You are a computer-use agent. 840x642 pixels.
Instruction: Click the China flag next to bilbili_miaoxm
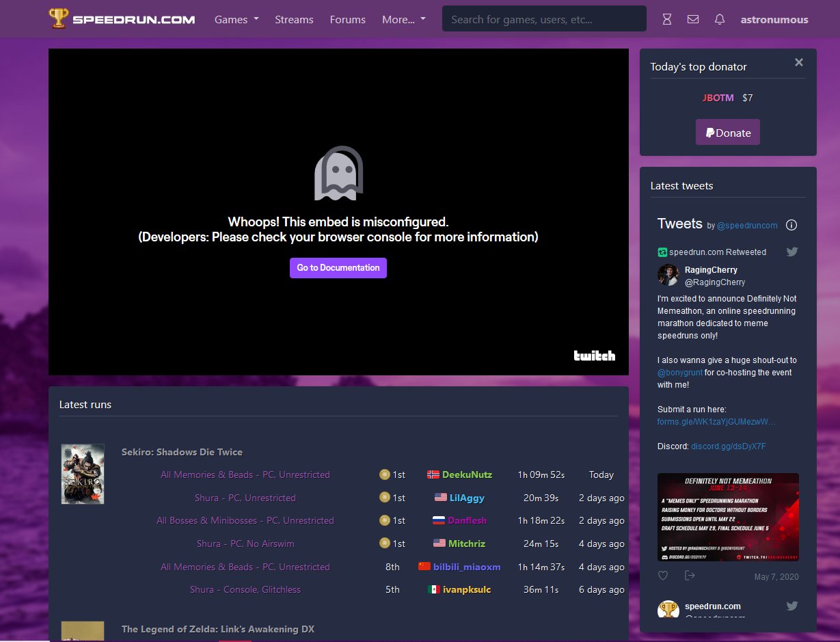point(424,567)
